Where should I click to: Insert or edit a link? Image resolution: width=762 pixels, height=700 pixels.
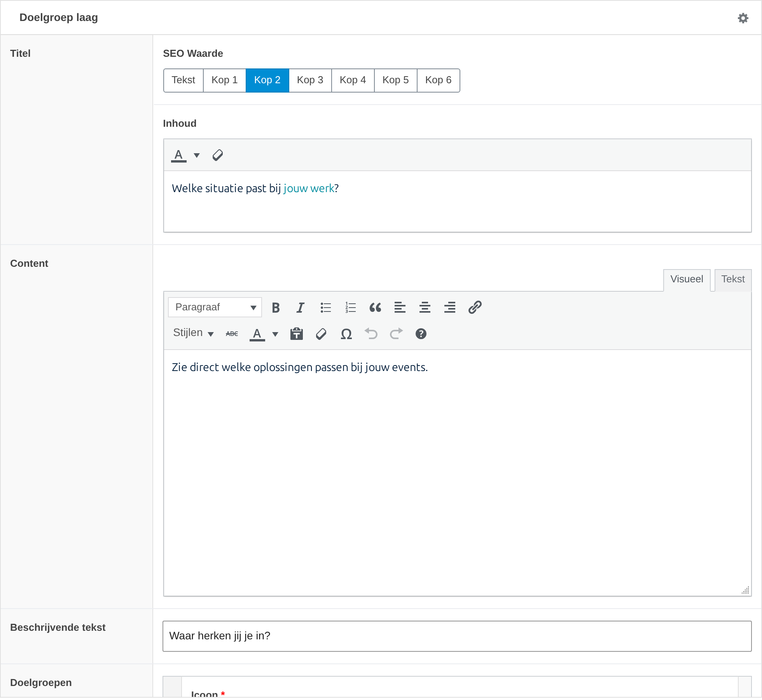(475, 308)
